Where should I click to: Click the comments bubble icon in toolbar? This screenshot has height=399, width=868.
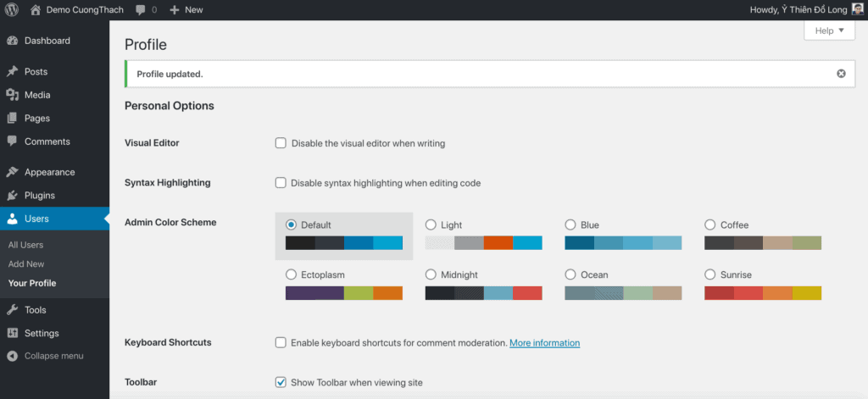click(x=141, y=10)
